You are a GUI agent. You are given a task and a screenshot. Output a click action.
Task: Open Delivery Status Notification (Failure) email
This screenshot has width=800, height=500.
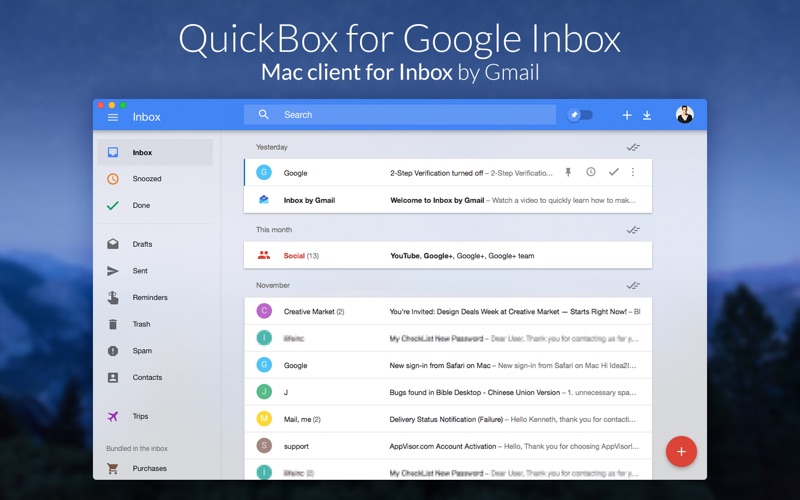point(448,419)
